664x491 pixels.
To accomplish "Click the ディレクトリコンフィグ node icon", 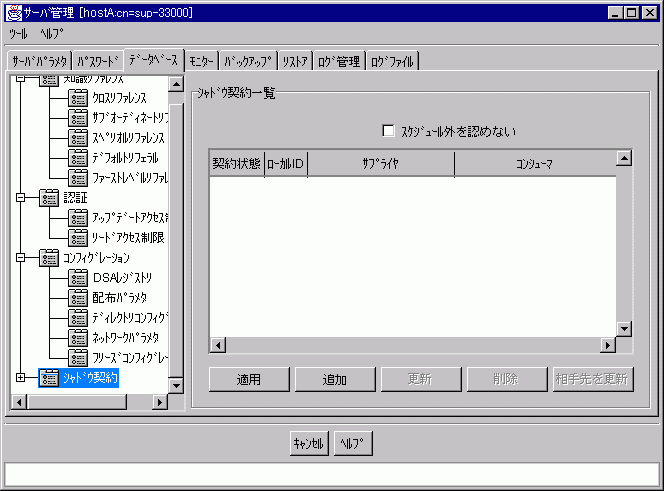I will (78, 318).
